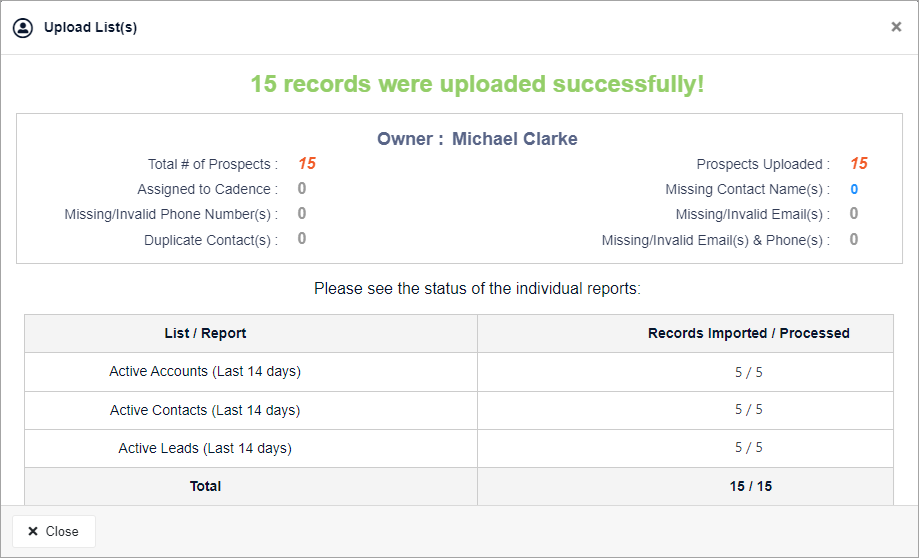The image size is (919, 558).
Task: Select the Active Accounts (Last 14 days) row
Action: tap(459, 372)
